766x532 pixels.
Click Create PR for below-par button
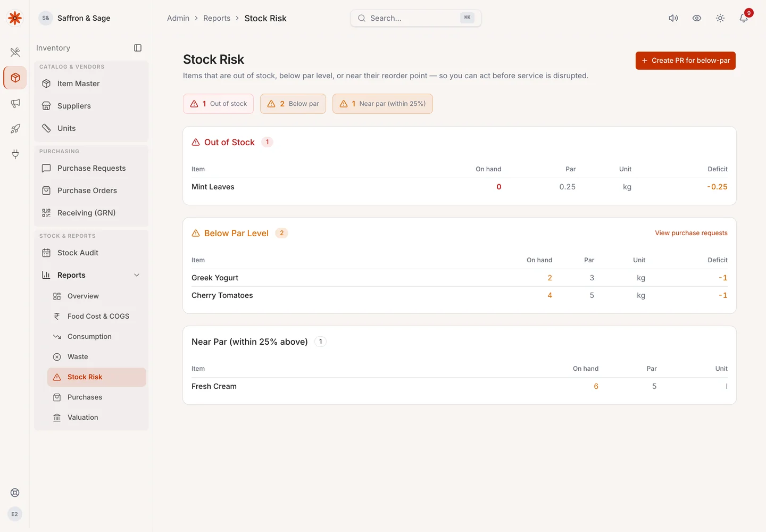(x=685, y=61)
